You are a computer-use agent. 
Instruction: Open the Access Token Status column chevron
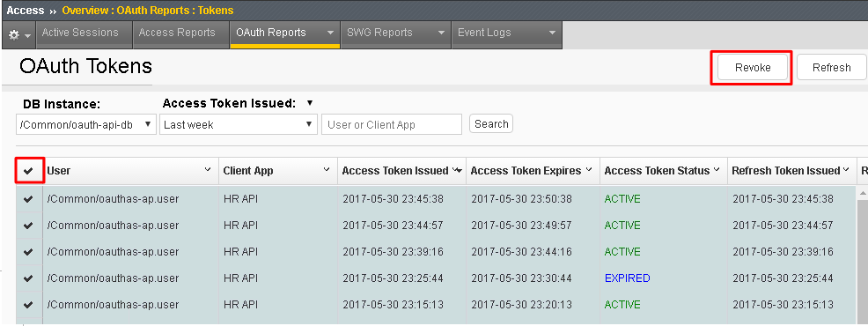click(717, 170)
